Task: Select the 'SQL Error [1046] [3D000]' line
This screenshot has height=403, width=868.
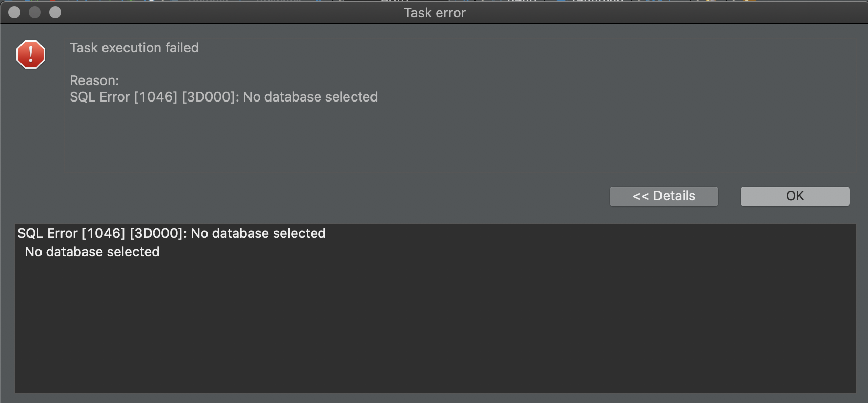Action: pyautogui.click(x=172, y=233)
